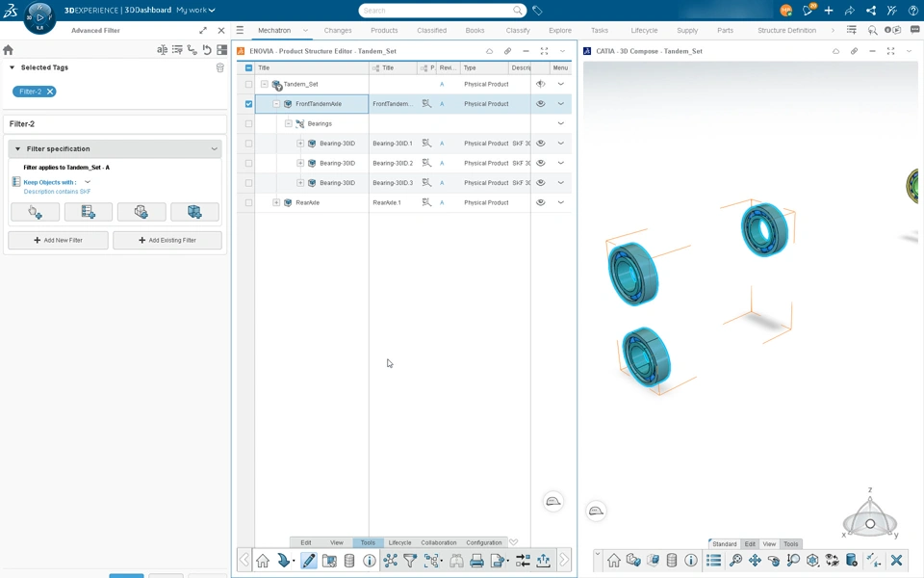Open Filter specification chevron menu
The width and height of the screenshot is (924, 578).
pos(215,148)
